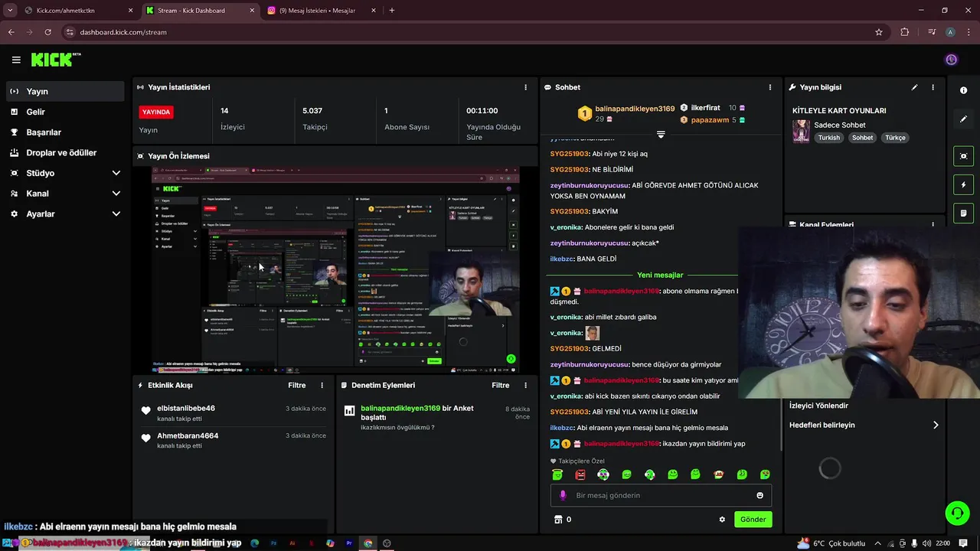Open Etkinlik Akışı three-dot menu
This screenshot has height=551, width=980.
[322, 385]
